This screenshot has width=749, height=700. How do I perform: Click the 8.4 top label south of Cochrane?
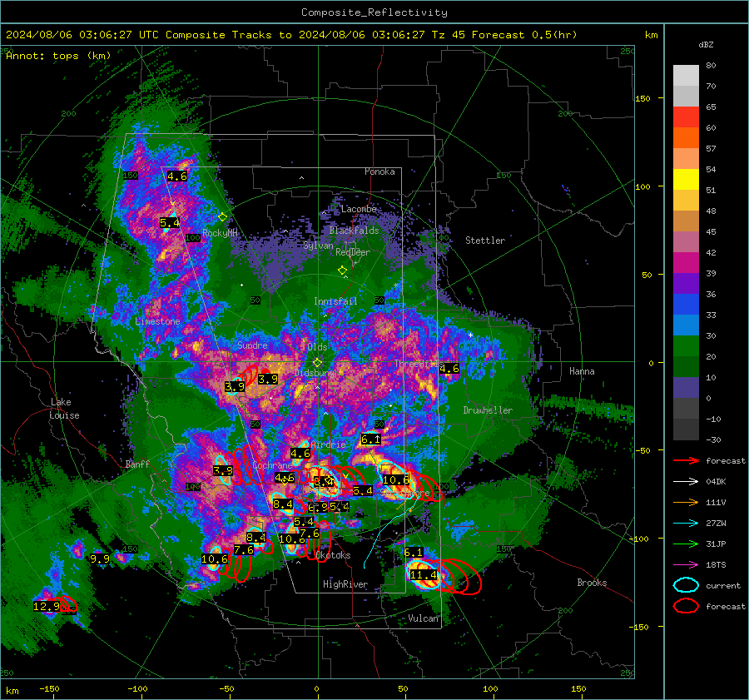[283, 504]
